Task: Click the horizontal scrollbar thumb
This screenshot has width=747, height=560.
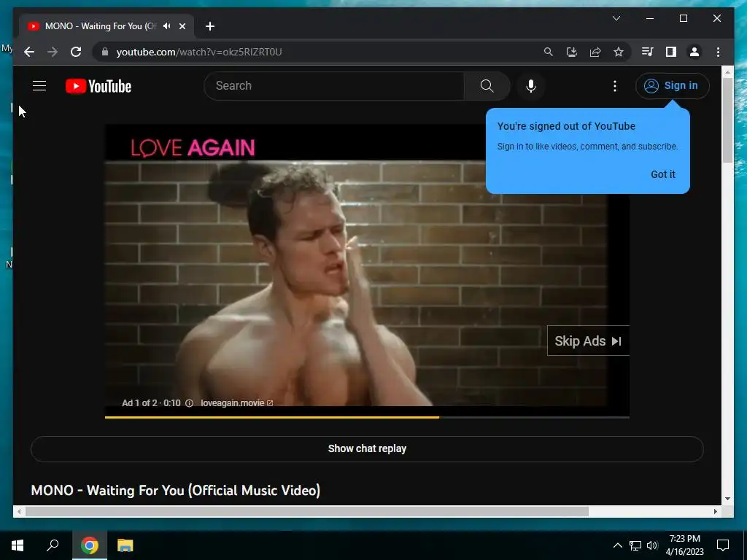Action: coord(307,511)
